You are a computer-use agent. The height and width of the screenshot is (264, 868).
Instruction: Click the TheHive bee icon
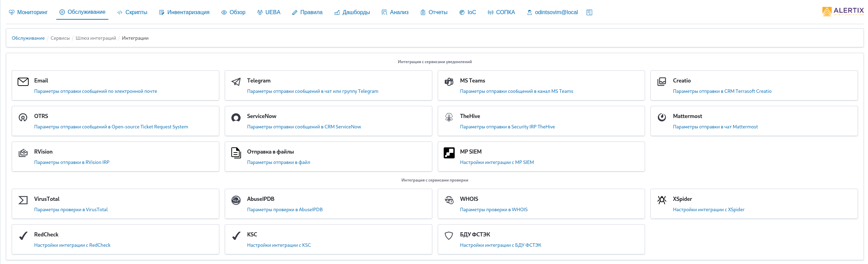[x=449, y=117]
